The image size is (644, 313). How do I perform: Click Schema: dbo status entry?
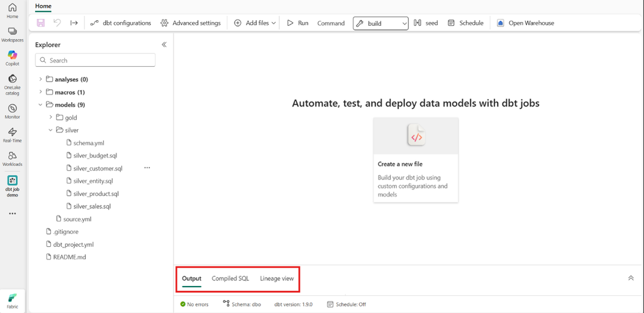point(242,304)
